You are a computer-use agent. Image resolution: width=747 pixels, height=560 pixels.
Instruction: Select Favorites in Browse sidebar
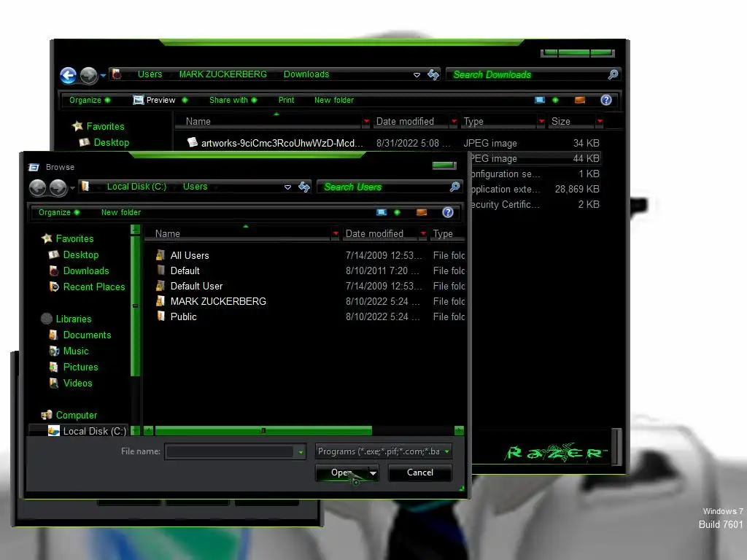click(x=75, y=238)
